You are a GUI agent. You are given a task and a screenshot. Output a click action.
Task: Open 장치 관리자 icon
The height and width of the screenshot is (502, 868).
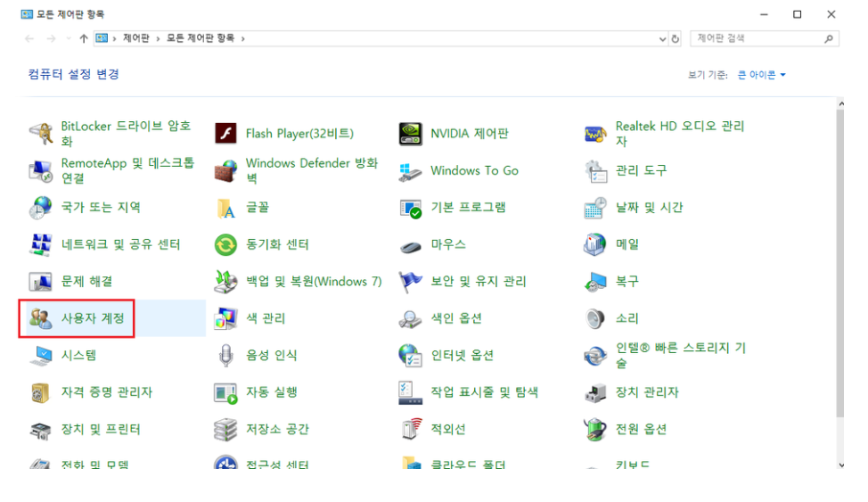click(x=595, y=392)
